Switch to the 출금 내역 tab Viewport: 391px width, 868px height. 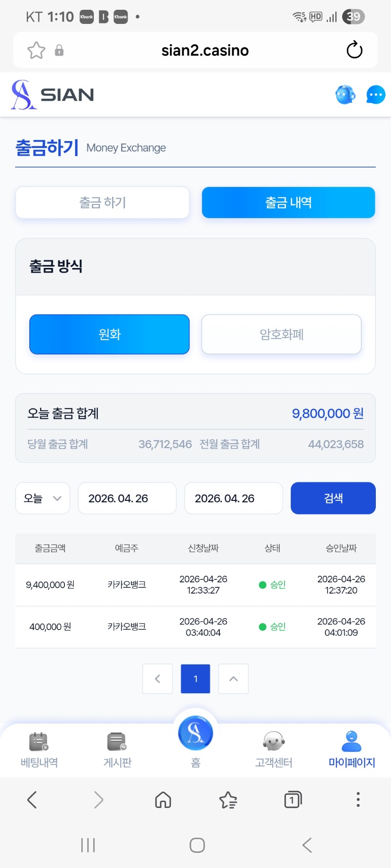pos(288,203)
